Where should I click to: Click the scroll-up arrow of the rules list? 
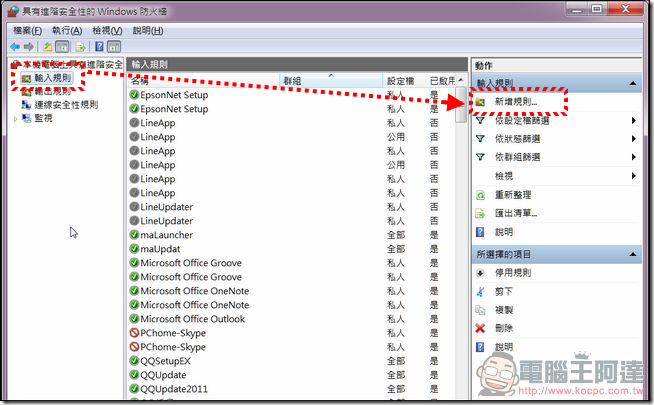[461, 80]
